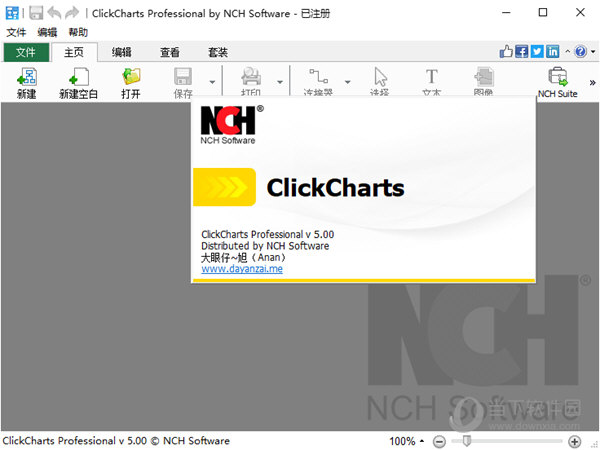Collapse the ribbon with the caret

(x=567, y=51)
